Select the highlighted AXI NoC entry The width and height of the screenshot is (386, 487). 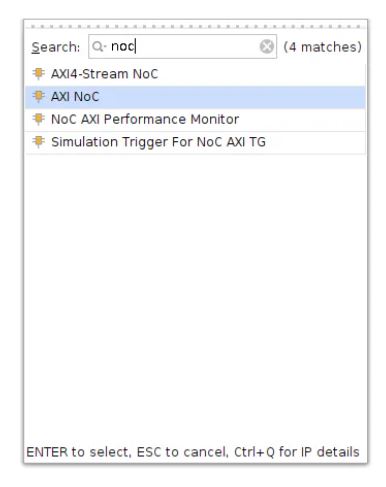(195, 97)
